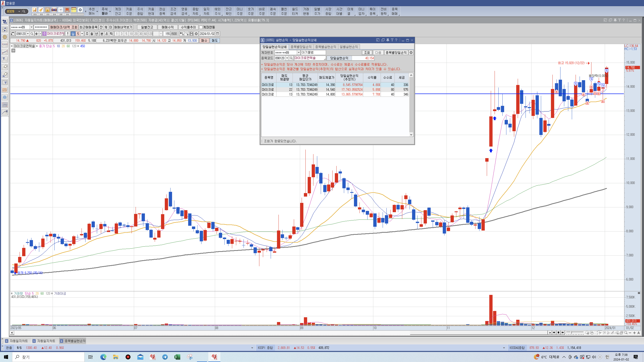This screenshot has width=644, height=362.
Task: Open the 관심종목 menu item in top toolbar
Action: pyautogui.click(x=162, y=11)
